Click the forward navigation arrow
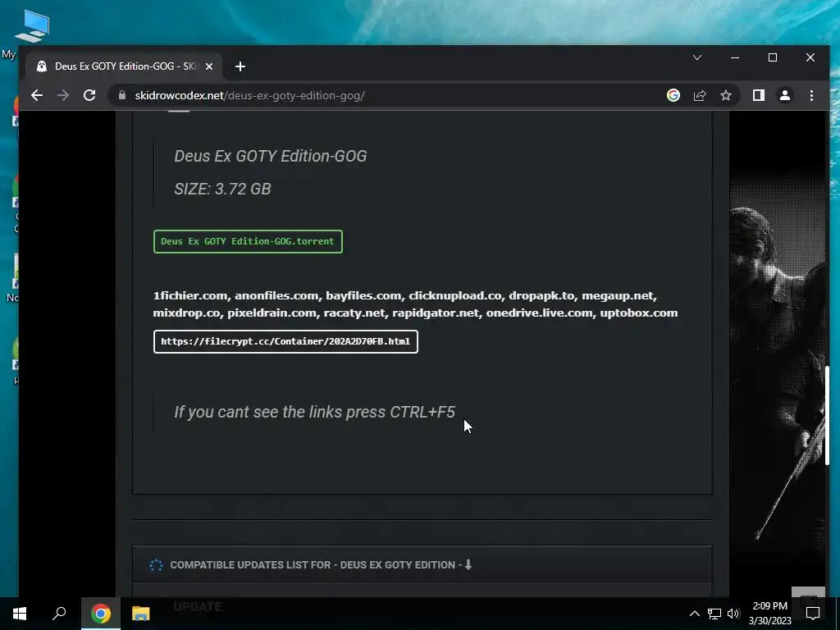Screen dimensions: 840x630 (63, 95)
